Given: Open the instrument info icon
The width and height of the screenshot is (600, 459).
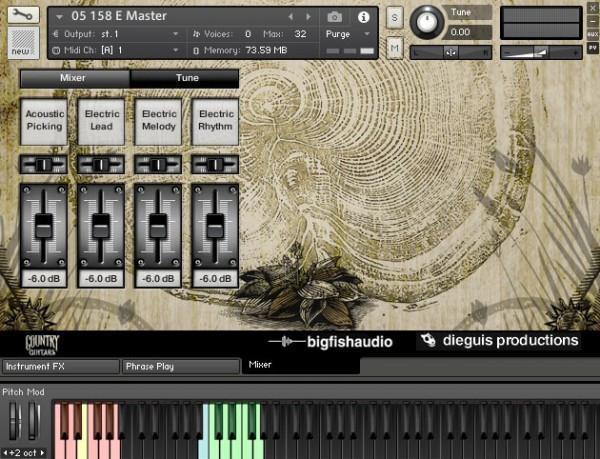Looking at the screenshot, I should (363, 17).
